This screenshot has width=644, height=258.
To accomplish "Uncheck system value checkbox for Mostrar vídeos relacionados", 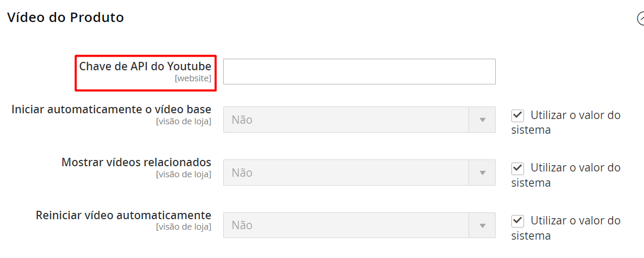I will [518, 168].
